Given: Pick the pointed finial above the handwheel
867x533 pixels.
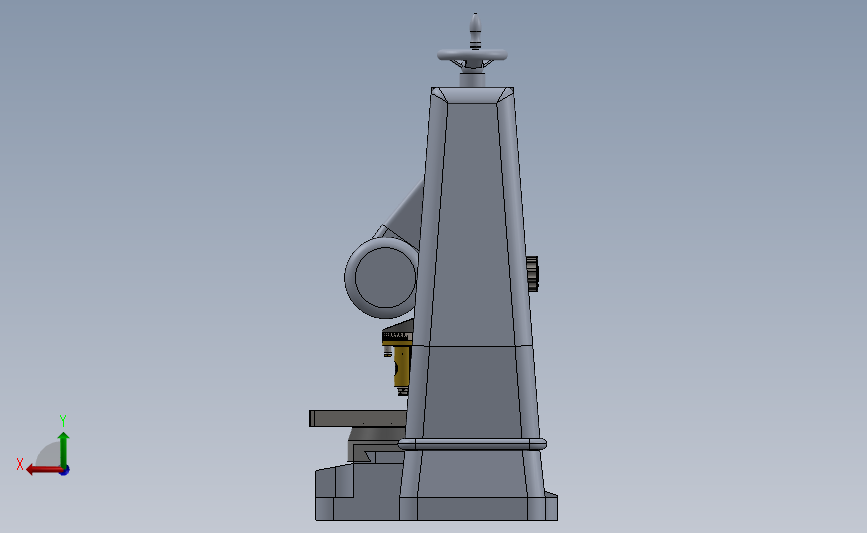Looking at the screenshot, I should [475, 32].
